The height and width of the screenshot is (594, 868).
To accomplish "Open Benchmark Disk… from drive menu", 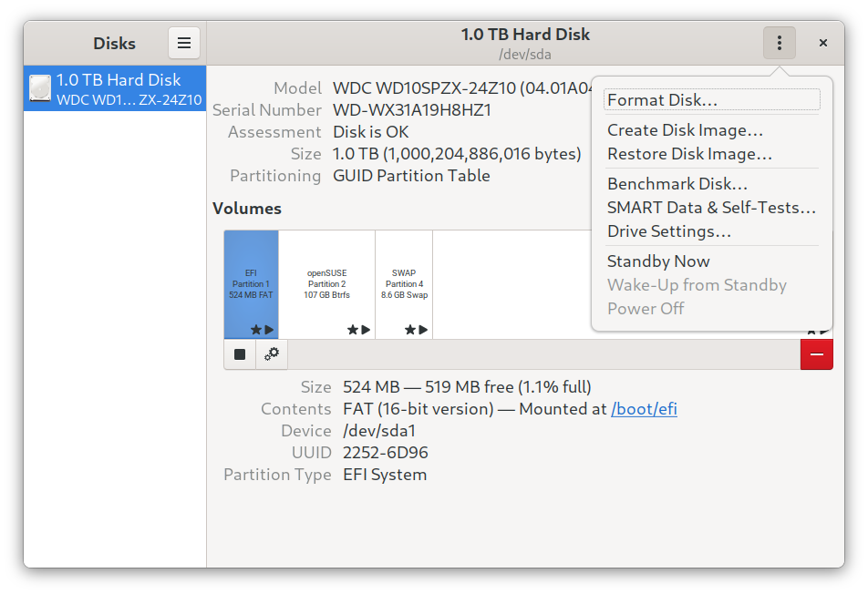I will pyautogui.click(x=677, y=184).
